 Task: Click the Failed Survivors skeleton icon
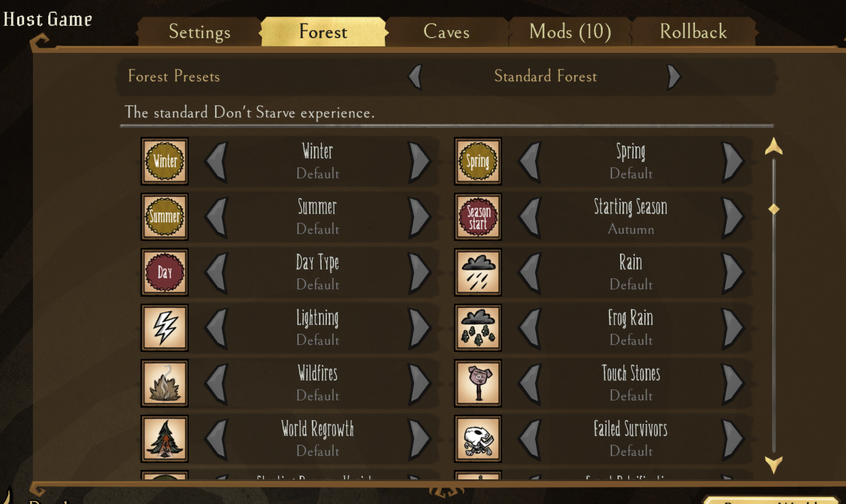point(478,439)
